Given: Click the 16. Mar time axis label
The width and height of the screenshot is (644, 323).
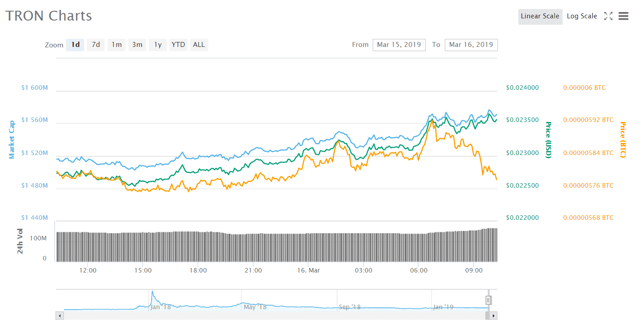Looking at the screenshot, I should point(309,271).
